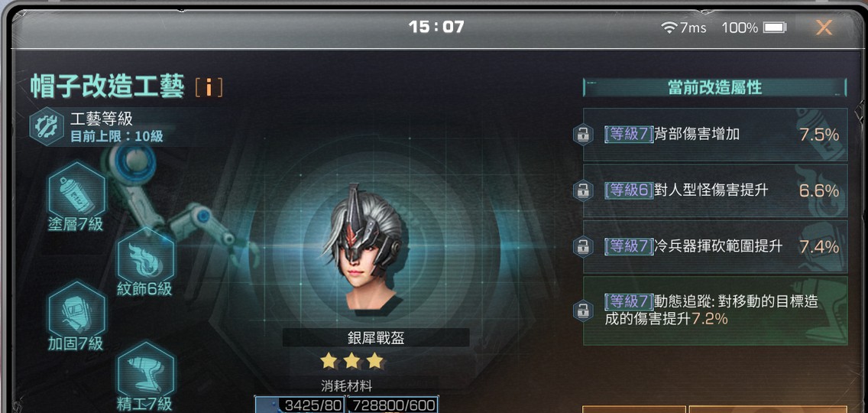Close the modification panel with orange X

tap(824, 28)
